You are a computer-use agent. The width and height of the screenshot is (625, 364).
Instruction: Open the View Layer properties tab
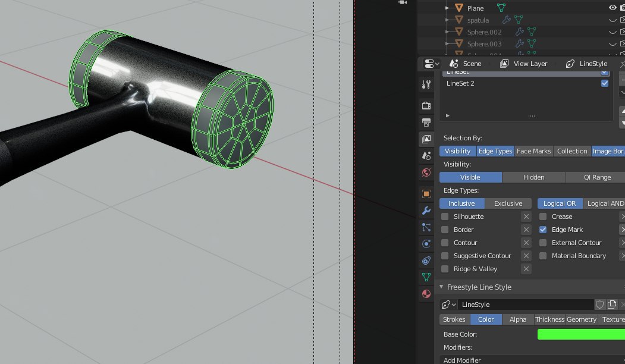point(426,139)
